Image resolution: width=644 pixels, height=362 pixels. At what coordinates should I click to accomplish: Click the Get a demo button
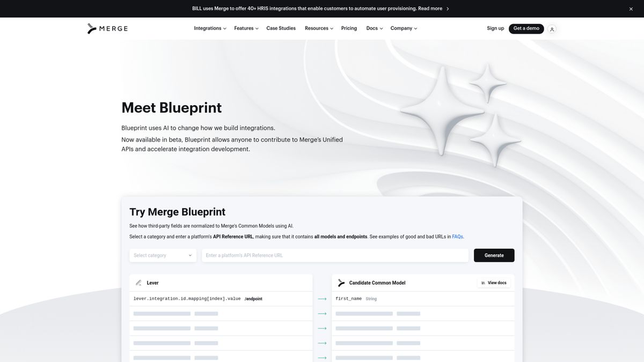click(x=526, y=28)
